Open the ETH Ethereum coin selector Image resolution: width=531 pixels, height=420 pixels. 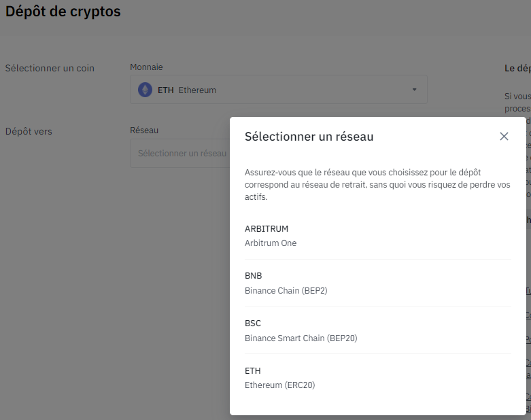pos(278,90)
